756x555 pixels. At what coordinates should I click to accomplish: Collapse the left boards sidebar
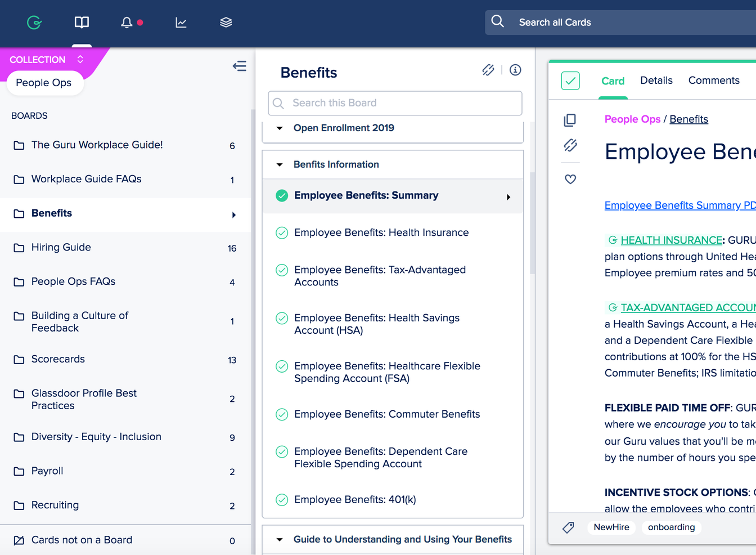pos(240,66)
